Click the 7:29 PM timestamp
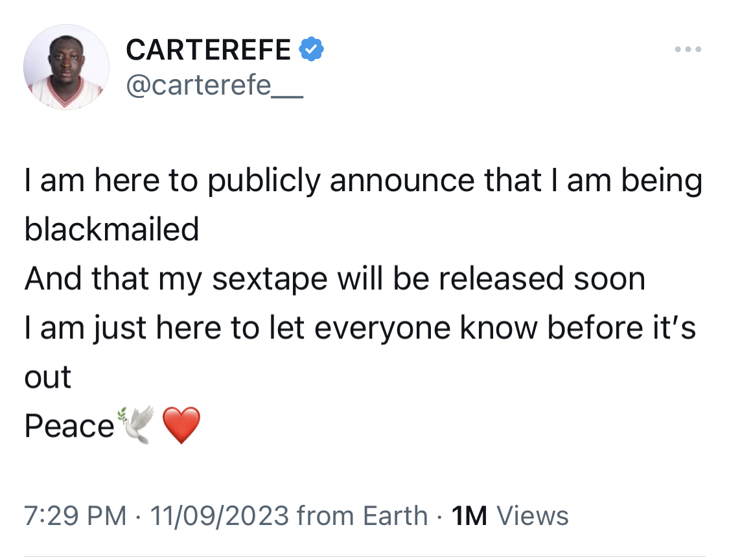 (75, 516)
